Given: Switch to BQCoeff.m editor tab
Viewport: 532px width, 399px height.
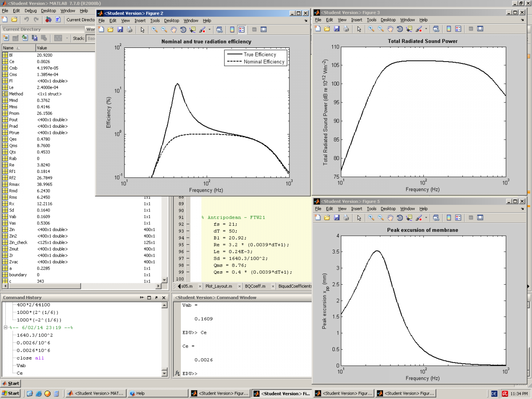Looking at the screenshot, I should click(255, 286).
